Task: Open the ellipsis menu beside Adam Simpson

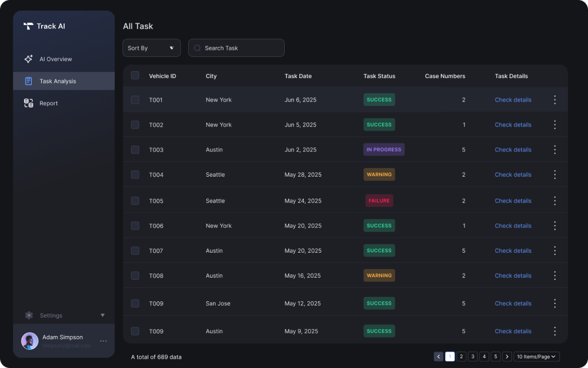Action: tap(103, 341)
